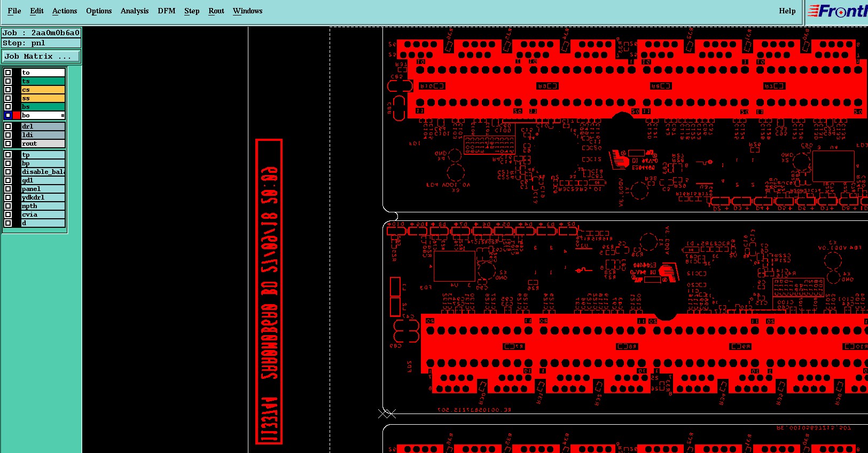Open the Help menu

(787, 11)
